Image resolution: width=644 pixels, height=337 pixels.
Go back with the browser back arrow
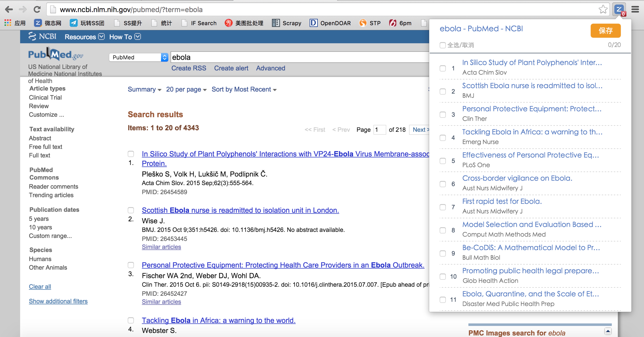pyautogui.click(x=9, y=10)
